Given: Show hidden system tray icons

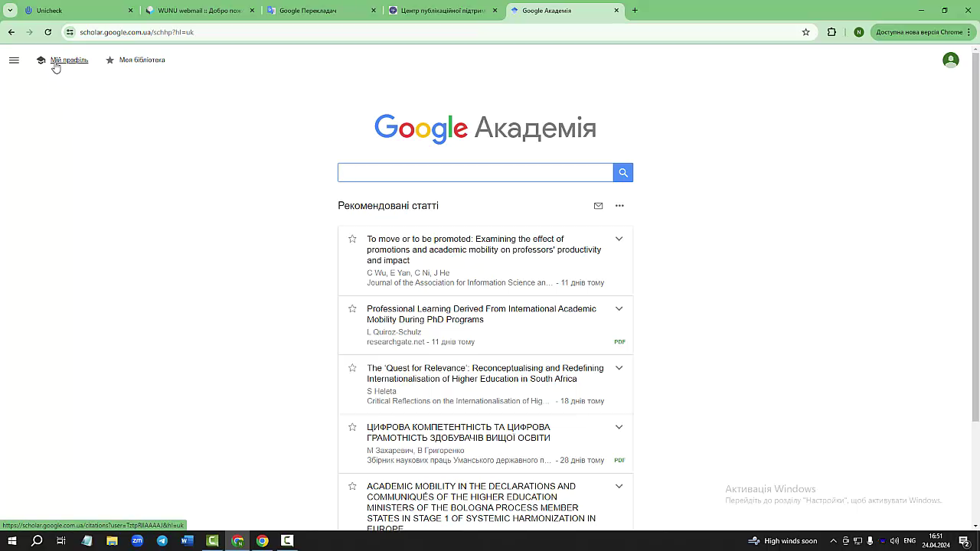Looking at the screenshot, I should tap(833, 540).
